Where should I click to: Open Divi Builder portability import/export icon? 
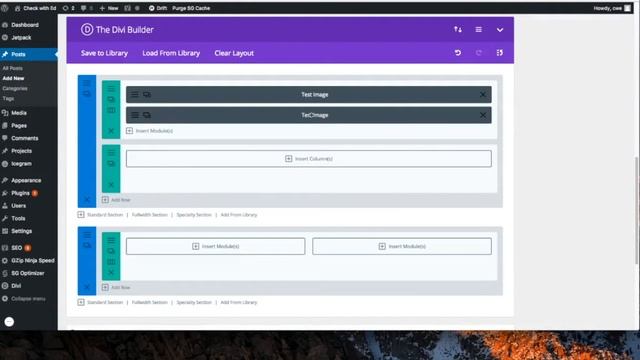click(458, 29)
